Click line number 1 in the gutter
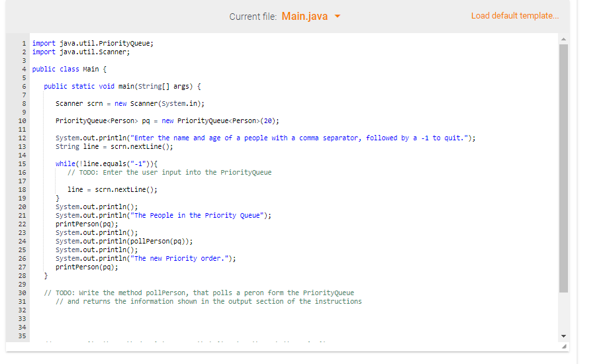The height and width of the screenshot is (364, 605). tap(24, 43)
